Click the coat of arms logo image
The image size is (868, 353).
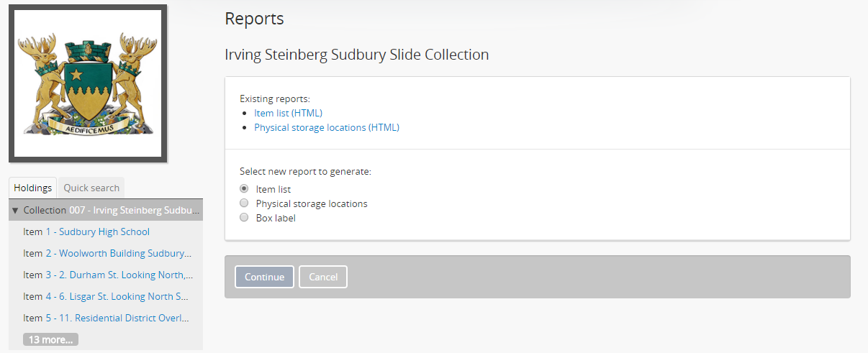pyautogui.click(x=88, y=83)
